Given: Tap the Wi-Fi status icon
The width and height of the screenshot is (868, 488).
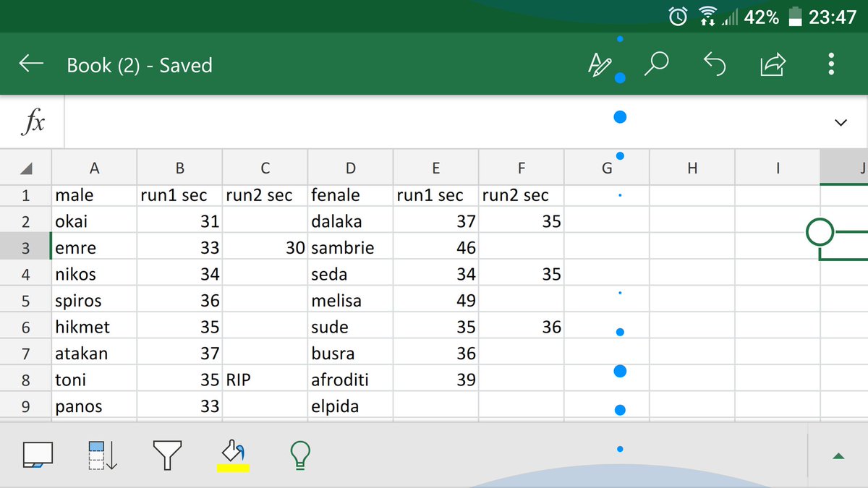Looking at the screenshot, I should pyautogui.click(x=708, y=17).
